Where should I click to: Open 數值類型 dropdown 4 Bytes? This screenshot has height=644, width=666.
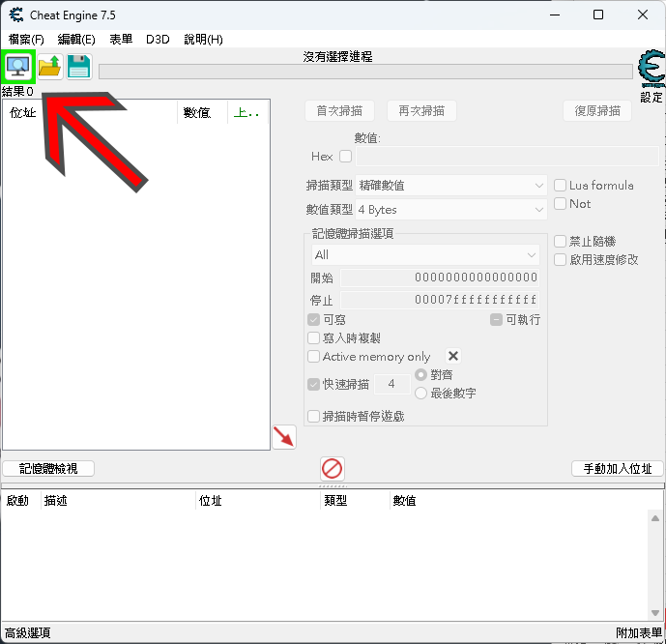[451, 210]
